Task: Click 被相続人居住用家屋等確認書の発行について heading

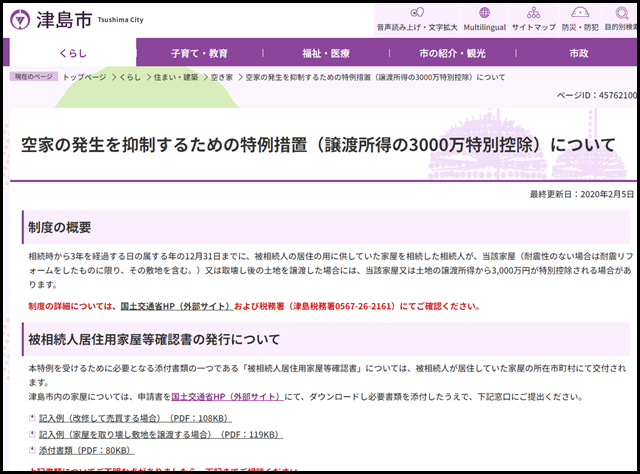Action: point(154,339)
